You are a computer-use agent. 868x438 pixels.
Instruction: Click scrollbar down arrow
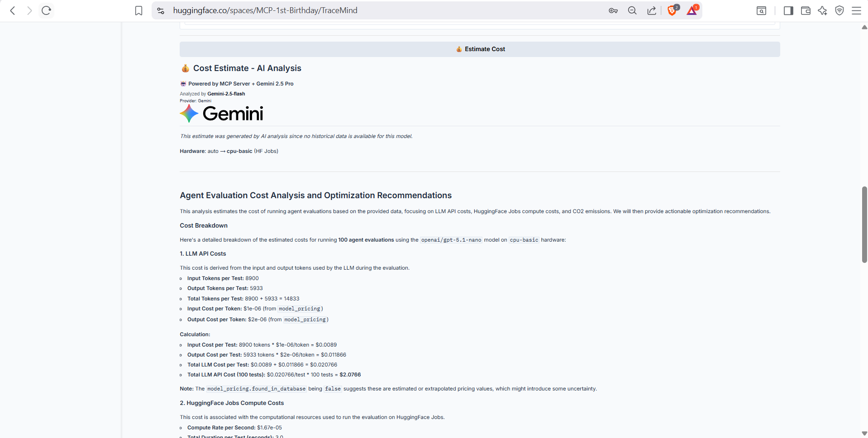864,433
